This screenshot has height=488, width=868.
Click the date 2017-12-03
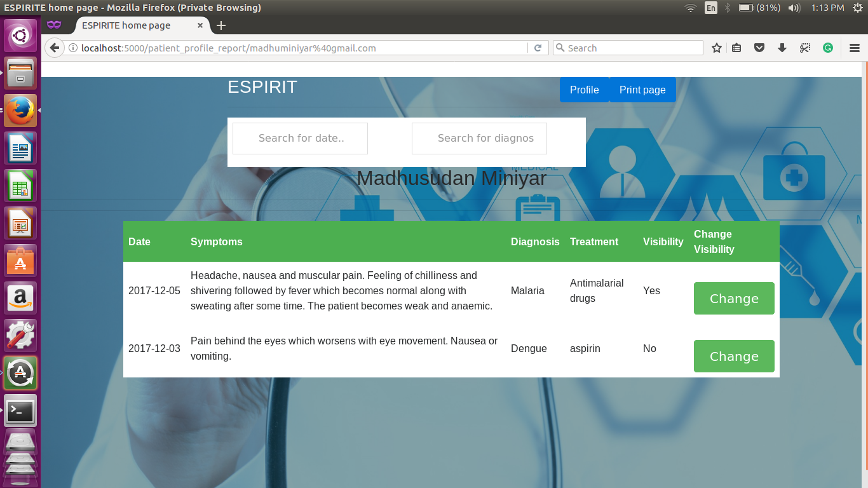154,348
